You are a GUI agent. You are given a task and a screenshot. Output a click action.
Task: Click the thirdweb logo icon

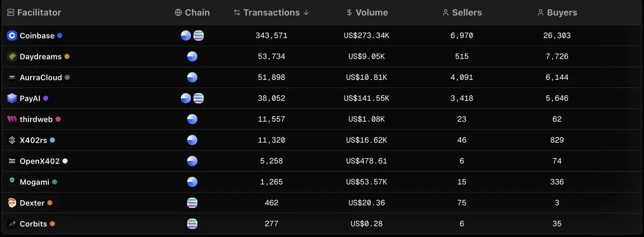point(12,119)
